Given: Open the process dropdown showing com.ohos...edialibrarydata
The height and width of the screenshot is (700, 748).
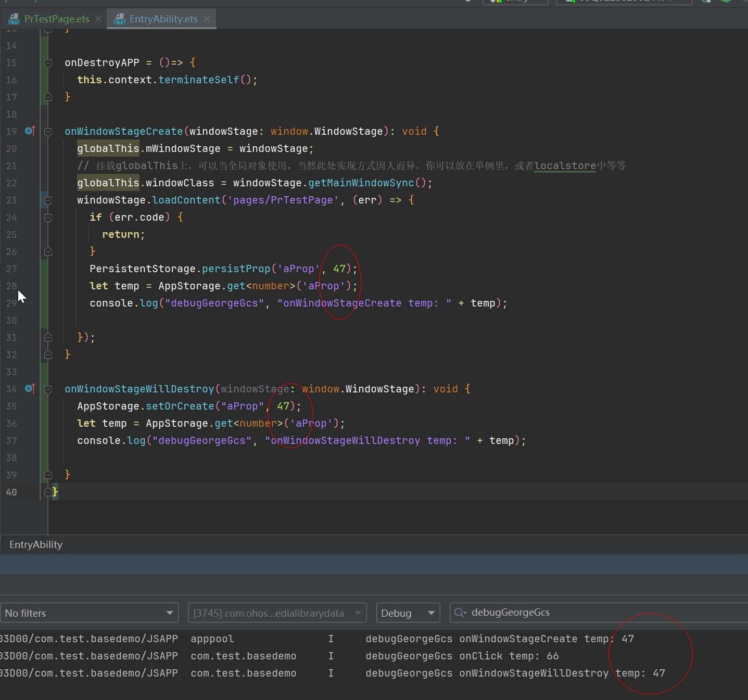Looking at the screenshot, I should coord(277,613).
